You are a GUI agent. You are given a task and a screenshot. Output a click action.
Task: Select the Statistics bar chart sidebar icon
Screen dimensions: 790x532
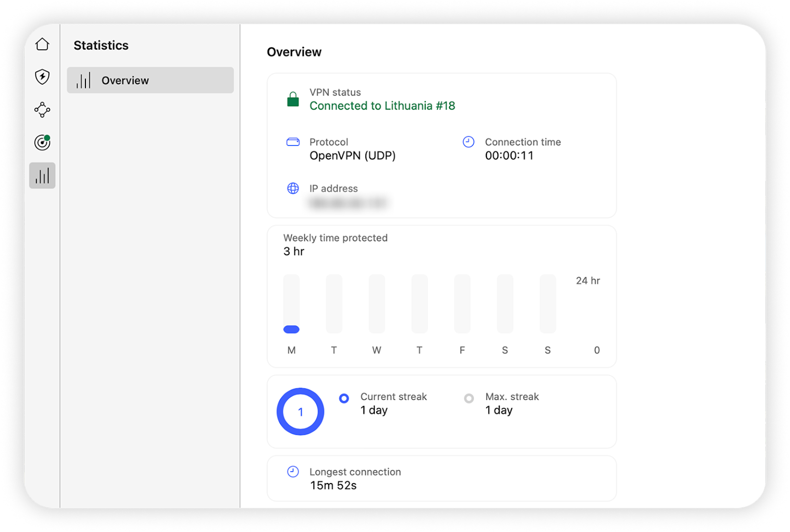click(x=42, y=176)
